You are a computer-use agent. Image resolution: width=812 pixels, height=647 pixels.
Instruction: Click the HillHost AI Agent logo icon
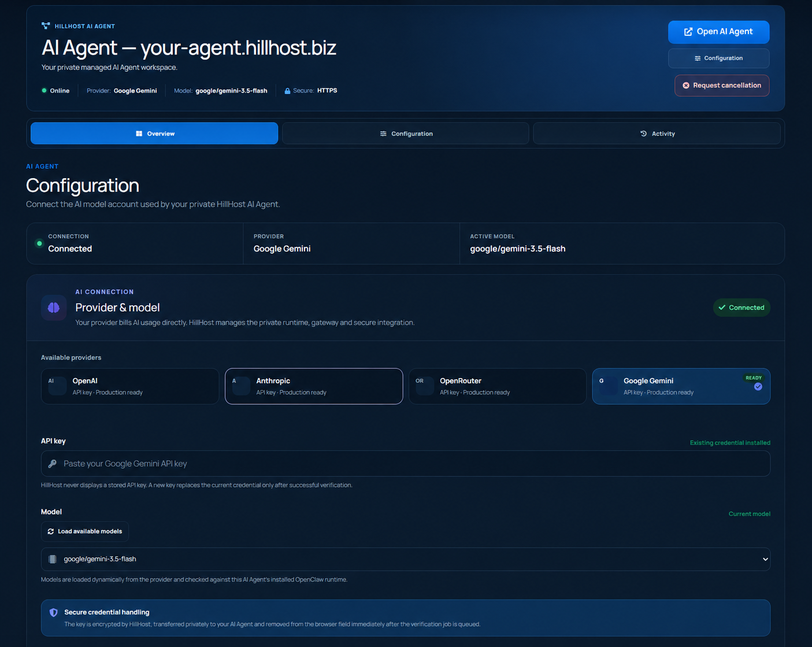(x=46, y=26)
